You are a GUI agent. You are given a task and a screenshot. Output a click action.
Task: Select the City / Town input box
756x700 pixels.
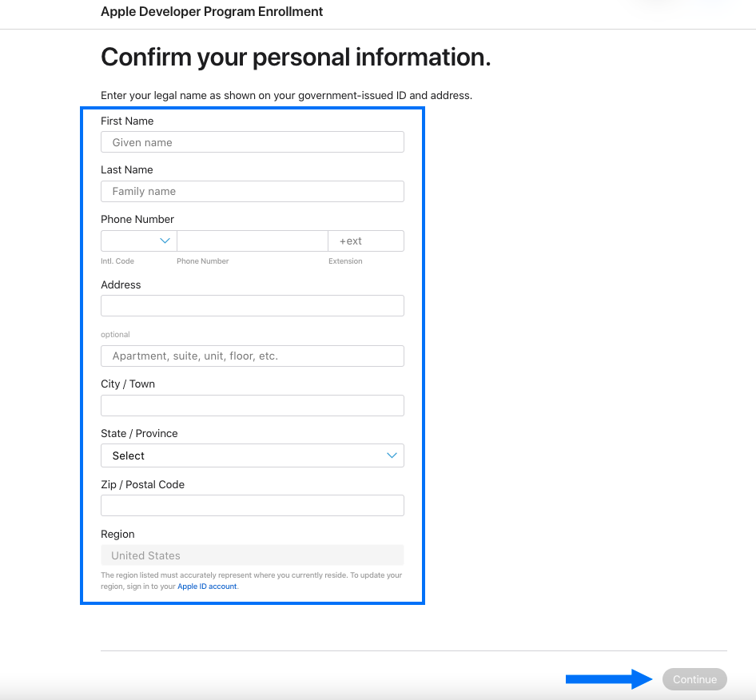(x=252, y=406)
